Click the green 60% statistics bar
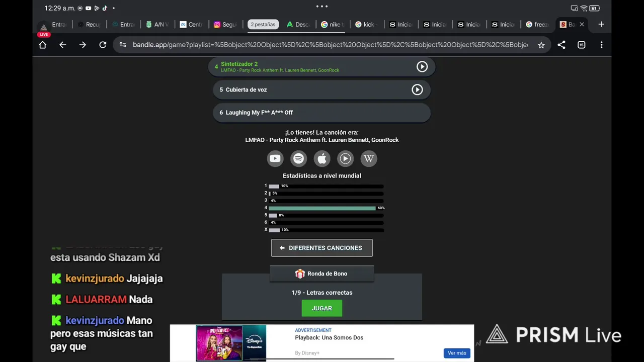 (322, 208)
